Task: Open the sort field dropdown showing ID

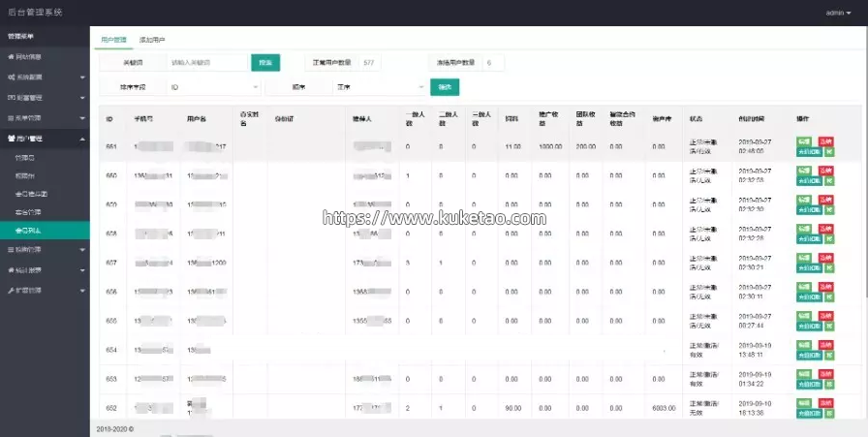Action: (x=213, y=87)
